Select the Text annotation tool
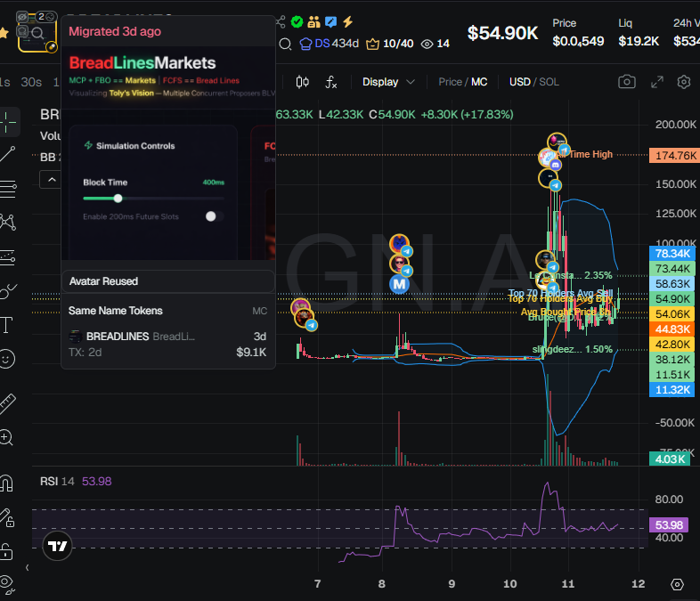The image size is (700, 601). pyautogui.click(x=7, y=325)
